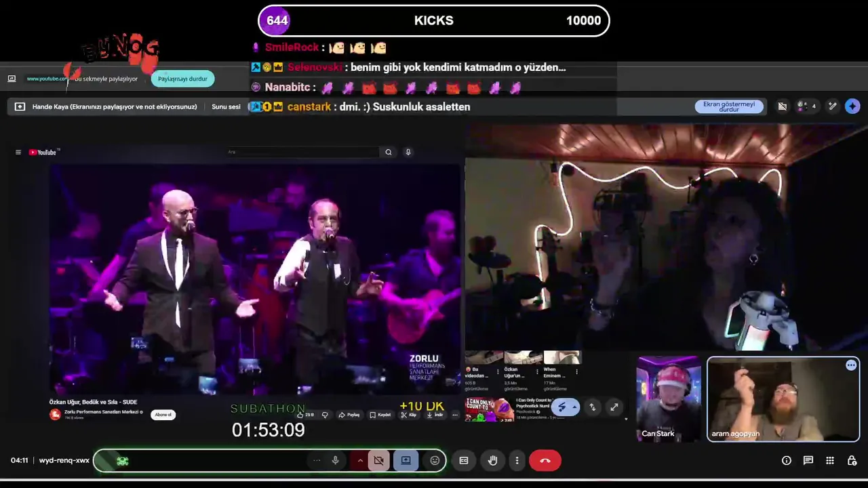Image resolution: width=868 pixels, height=488 pixels.
Task: Open the Gemini sparkle icon
Action: click(x=852, y=106)
